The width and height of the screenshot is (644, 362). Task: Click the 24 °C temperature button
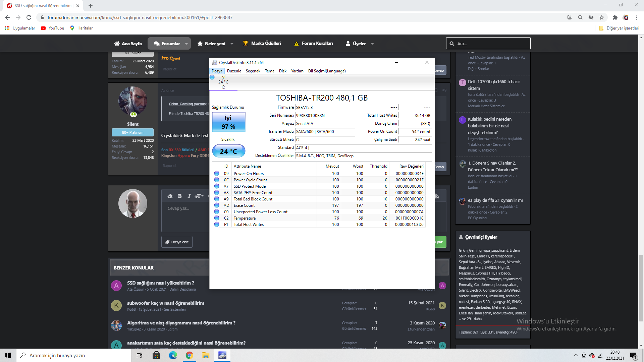tap(228, 152)
